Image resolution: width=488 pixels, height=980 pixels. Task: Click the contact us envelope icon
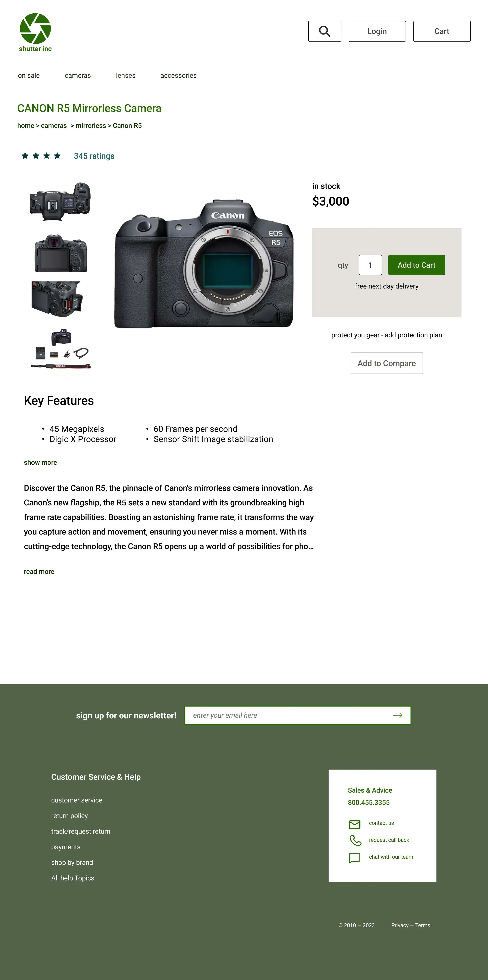click(354, 824)
